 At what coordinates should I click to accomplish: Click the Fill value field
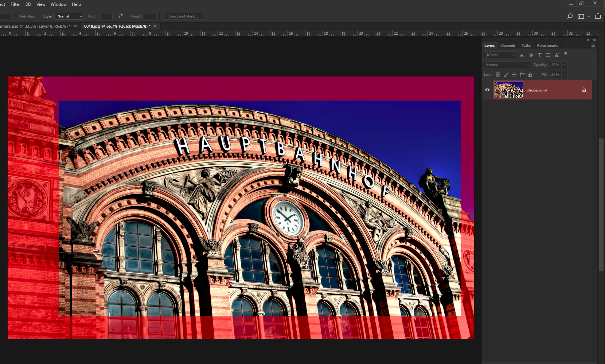[x=555, y=75]
